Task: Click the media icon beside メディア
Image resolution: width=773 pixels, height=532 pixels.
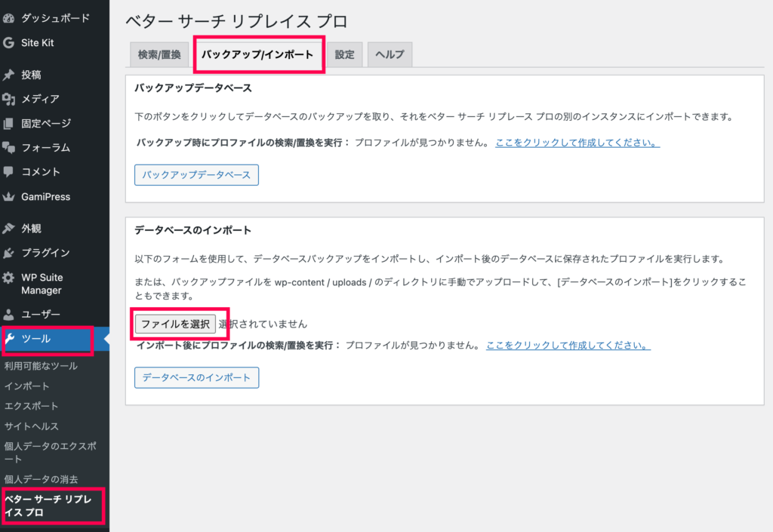Action: 8,99
